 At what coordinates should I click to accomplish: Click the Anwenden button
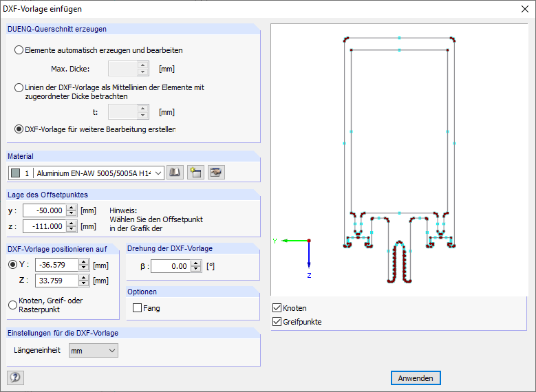click(416, 378)
